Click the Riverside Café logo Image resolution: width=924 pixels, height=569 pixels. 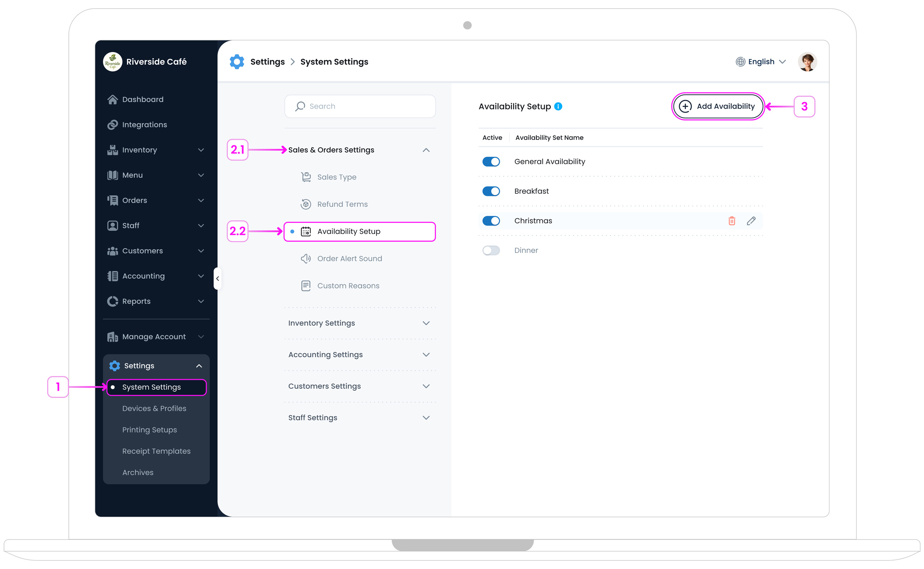(x=112, y=62)
